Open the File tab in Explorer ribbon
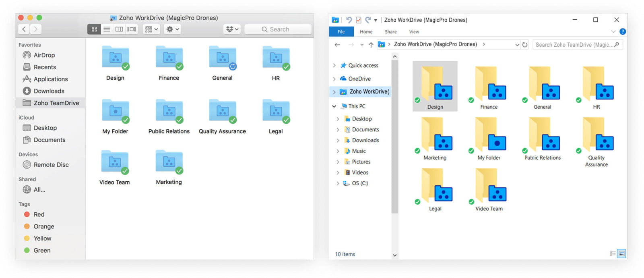The width and height of the screenshot is (644, 278). pyautogui.click(x=341, y=32)
